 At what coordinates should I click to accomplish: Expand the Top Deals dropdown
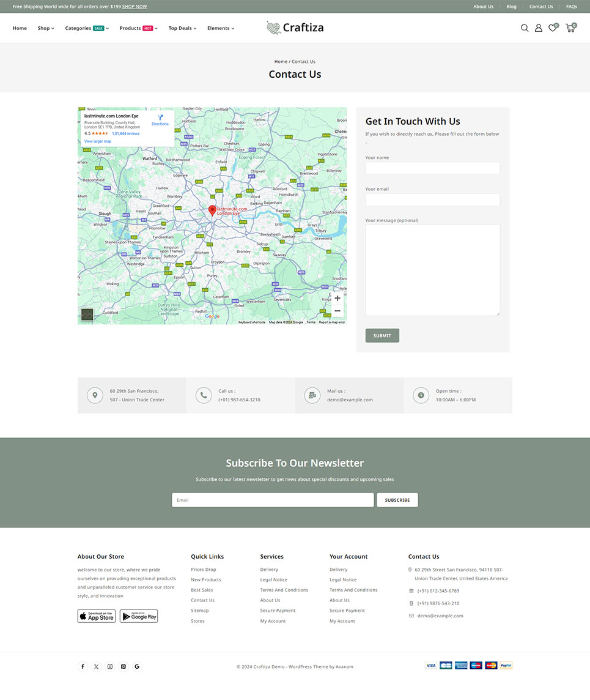pyautogui.click(x=182, y=28)
